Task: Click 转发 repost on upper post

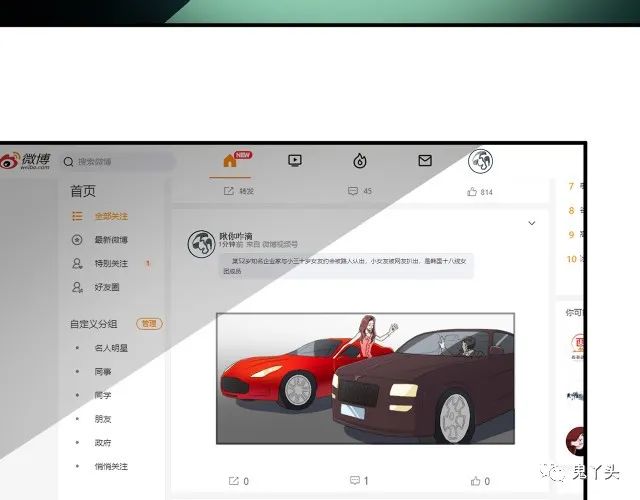Action: pyautogui.click(x=239, y=191)
